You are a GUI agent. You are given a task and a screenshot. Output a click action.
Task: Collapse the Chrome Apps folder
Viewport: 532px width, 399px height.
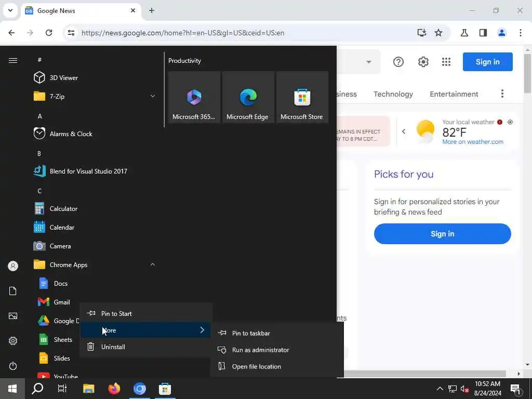(x=153, y=264)
